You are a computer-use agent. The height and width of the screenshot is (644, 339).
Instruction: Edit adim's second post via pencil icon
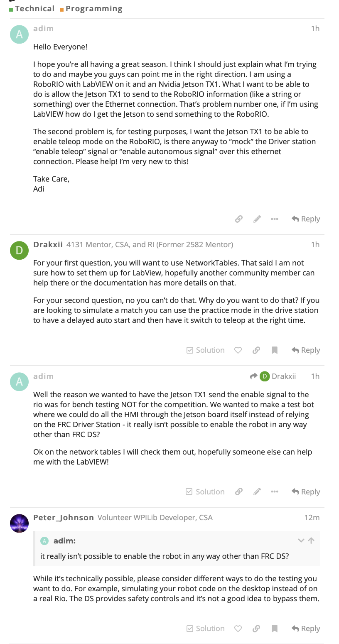point(257,492)
